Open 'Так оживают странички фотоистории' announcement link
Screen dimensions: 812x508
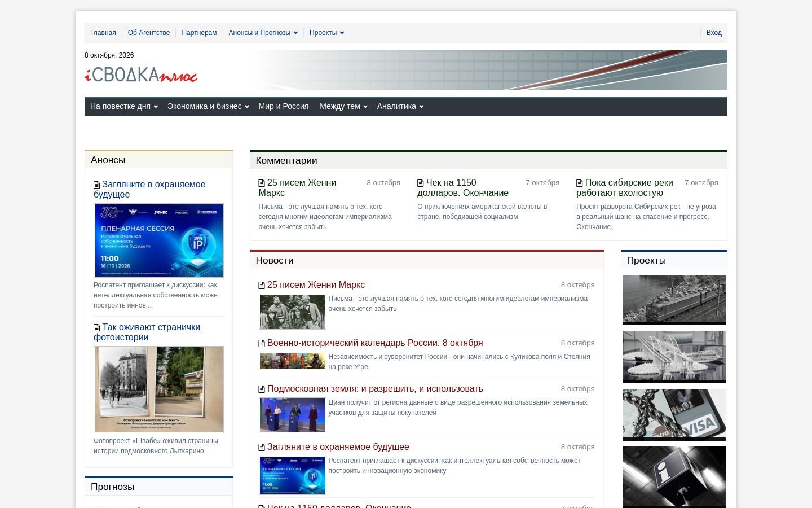147,332
